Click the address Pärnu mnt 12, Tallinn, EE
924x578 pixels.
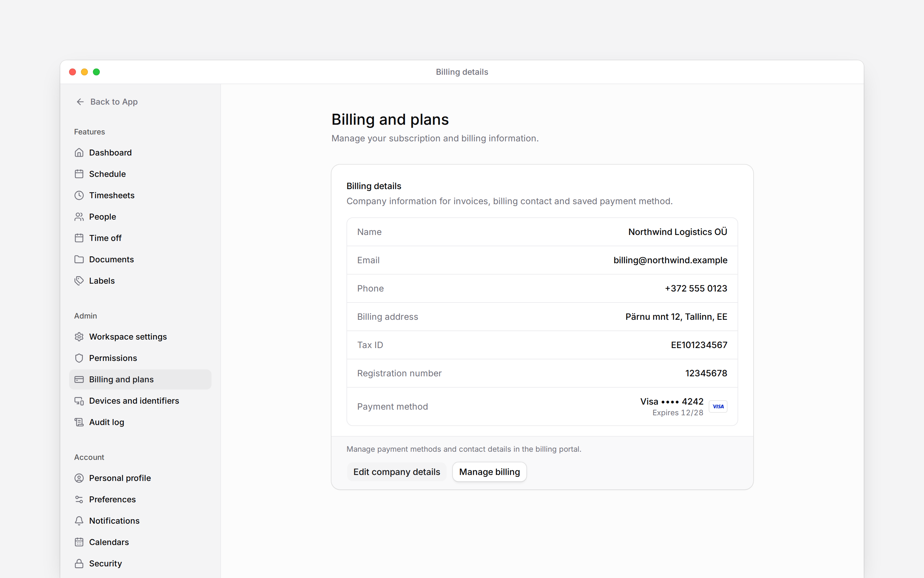676,317
